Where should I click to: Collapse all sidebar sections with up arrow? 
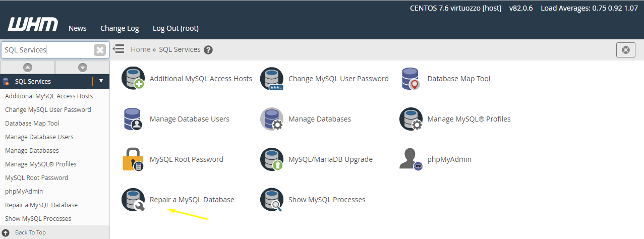pyautogui.click(x=28, y=67)
